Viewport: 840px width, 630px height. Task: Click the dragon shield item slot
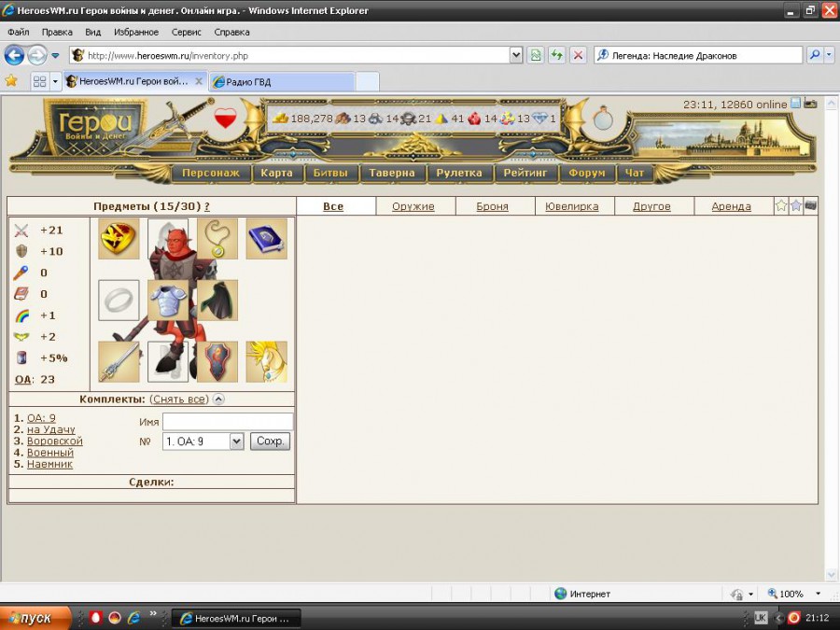point(217,362)
